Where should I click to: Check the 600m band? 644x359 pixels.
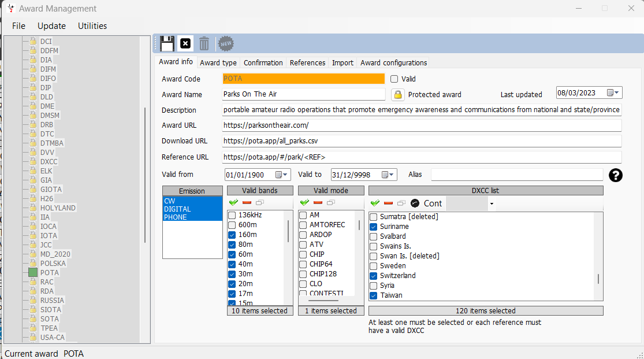[232, 225]
